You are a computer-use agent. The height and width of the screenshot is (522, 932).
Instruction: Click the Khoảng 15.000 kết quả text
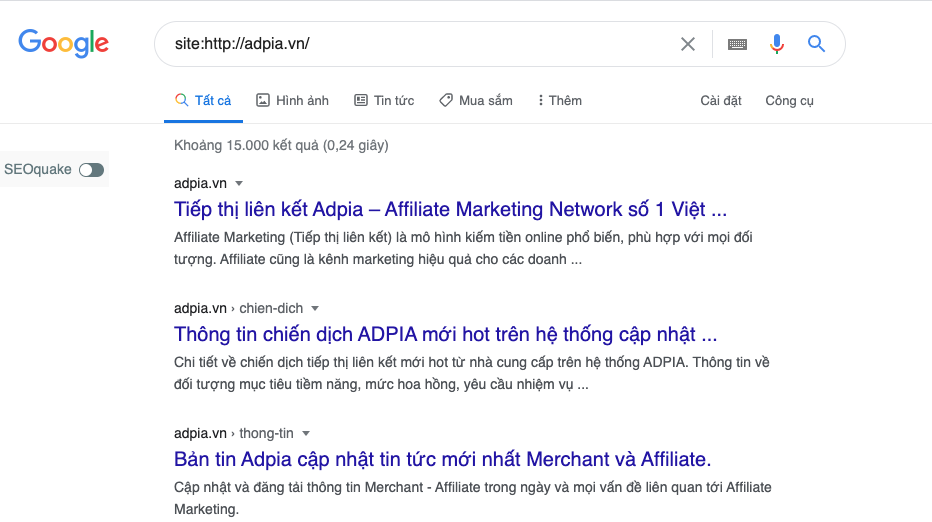pos(281,145)
